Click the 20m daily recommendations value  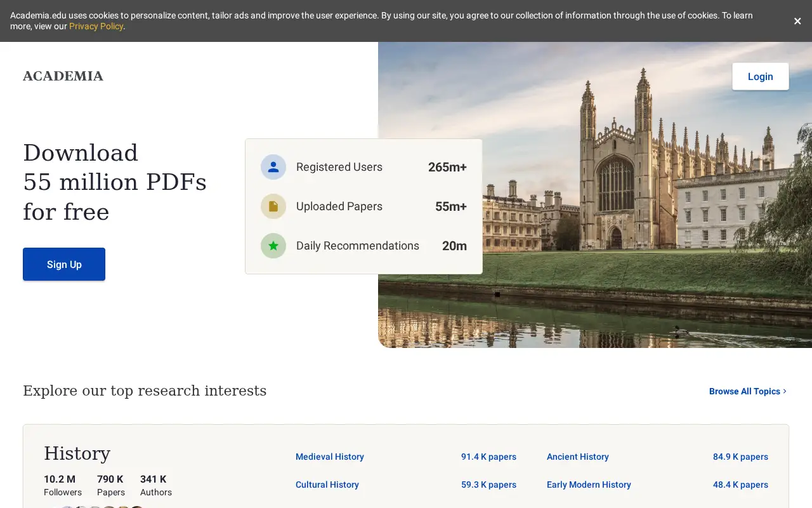click(x=454, y=246)
